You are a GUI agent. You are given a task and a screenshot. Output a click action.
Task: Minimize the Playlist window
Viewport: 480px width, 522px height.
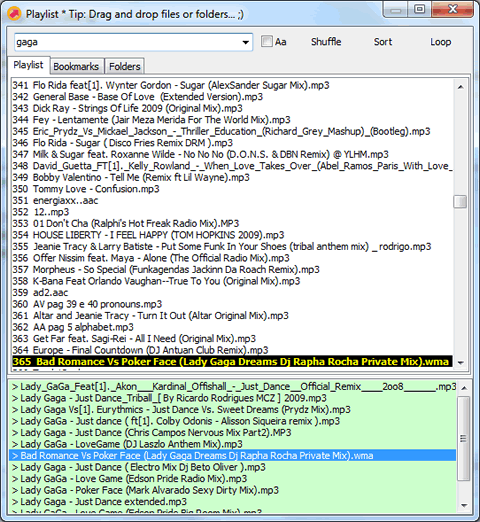point(396,9)
